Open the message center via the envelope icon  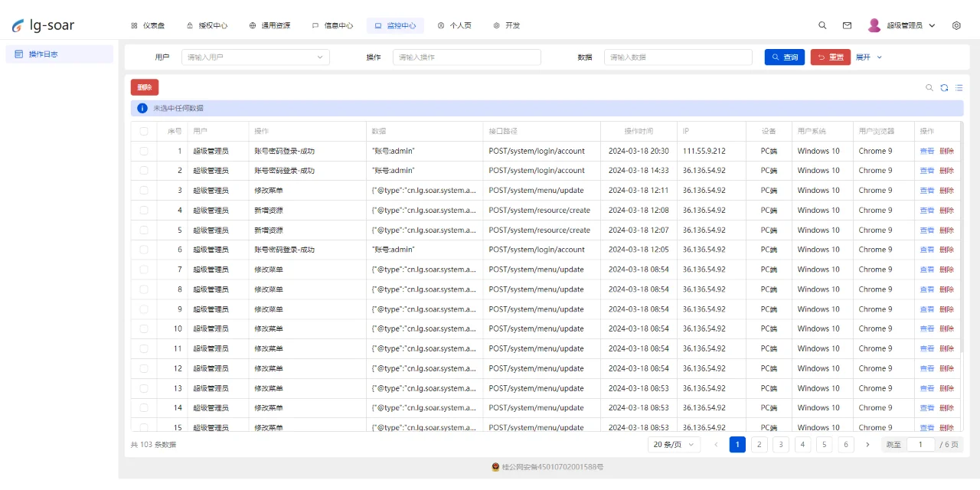tap(847, 25)
